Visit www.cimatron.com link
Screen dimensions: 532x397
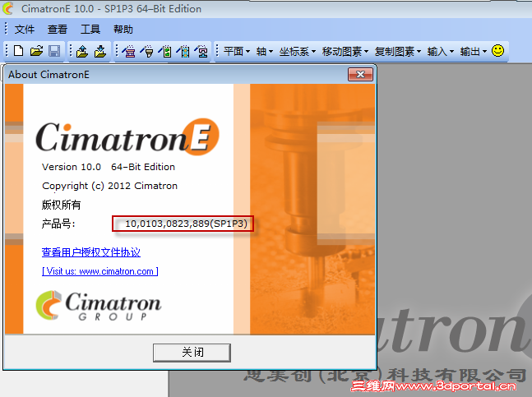coord(100,271)
